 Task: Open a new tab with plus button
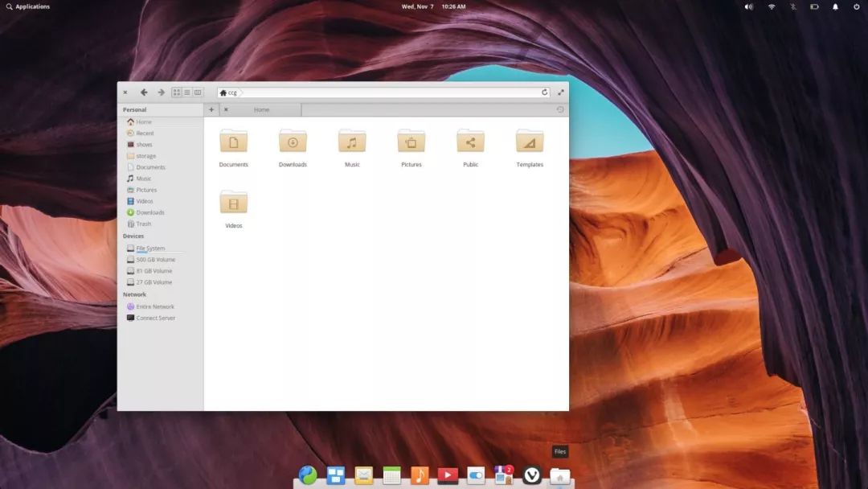click(211, 109)
